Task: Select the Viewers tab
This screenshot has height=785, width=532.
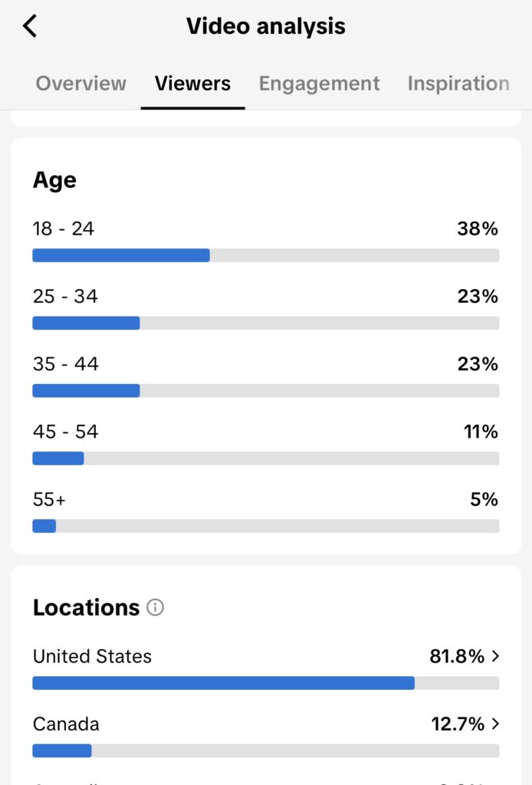Action: [x=192, y=84]
